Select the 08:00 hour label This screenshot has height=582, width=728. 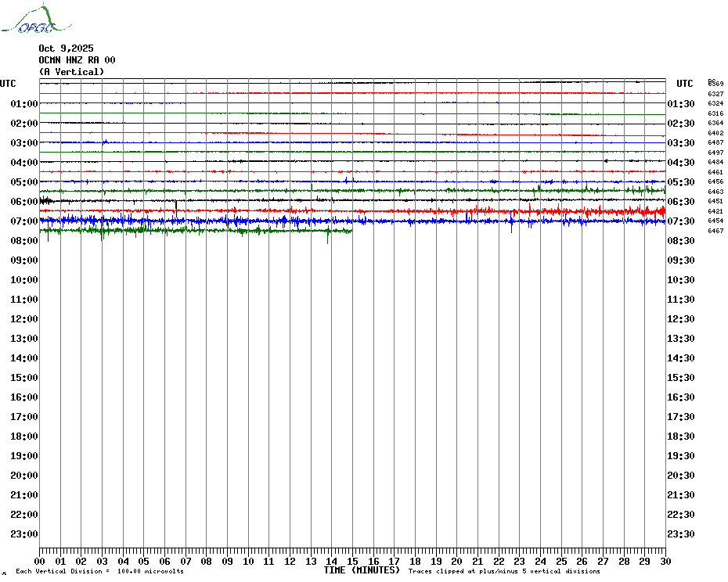click(24, 240)
